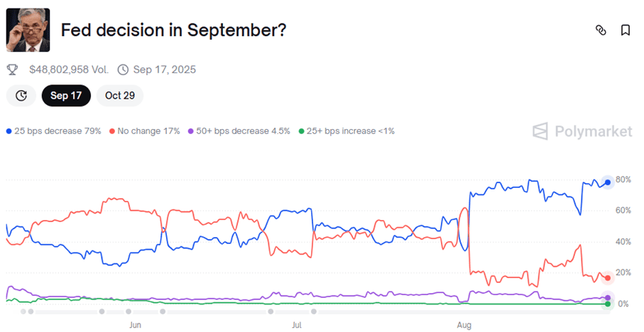Open the Jerome Powell market thumbnail
Image resolution: width=644 pixels, height=332 pixels.
(x=28, y=30)
